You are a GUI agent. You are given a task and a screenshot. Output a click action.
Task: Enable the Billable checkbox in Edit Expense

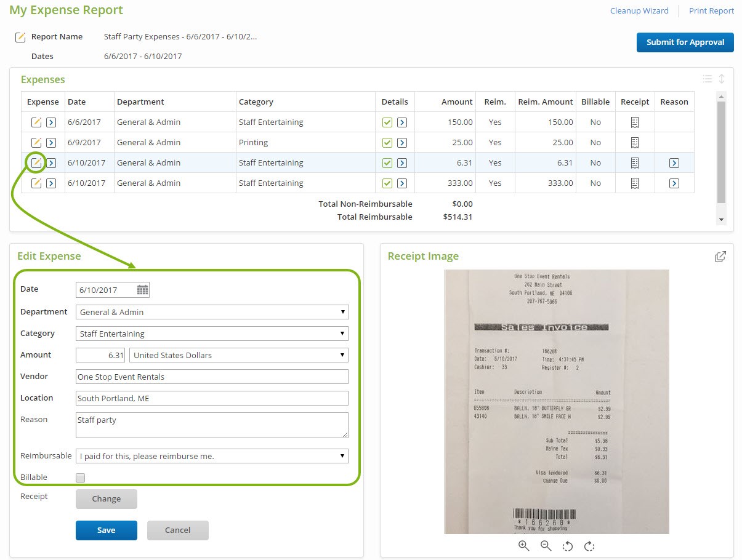pyautogui.click(x=80, y=478)
